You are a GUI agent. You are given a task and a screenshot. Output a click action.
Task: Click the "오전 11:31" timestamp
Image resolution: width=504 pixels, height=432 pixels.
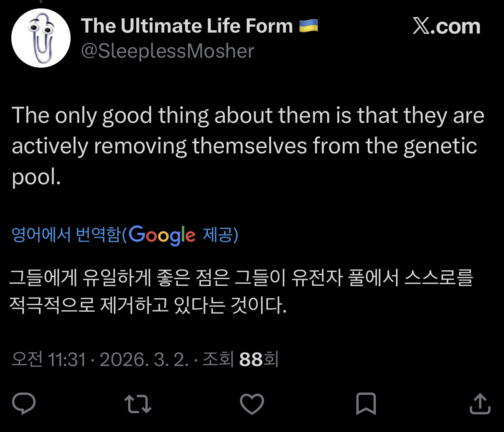[48, 359]
